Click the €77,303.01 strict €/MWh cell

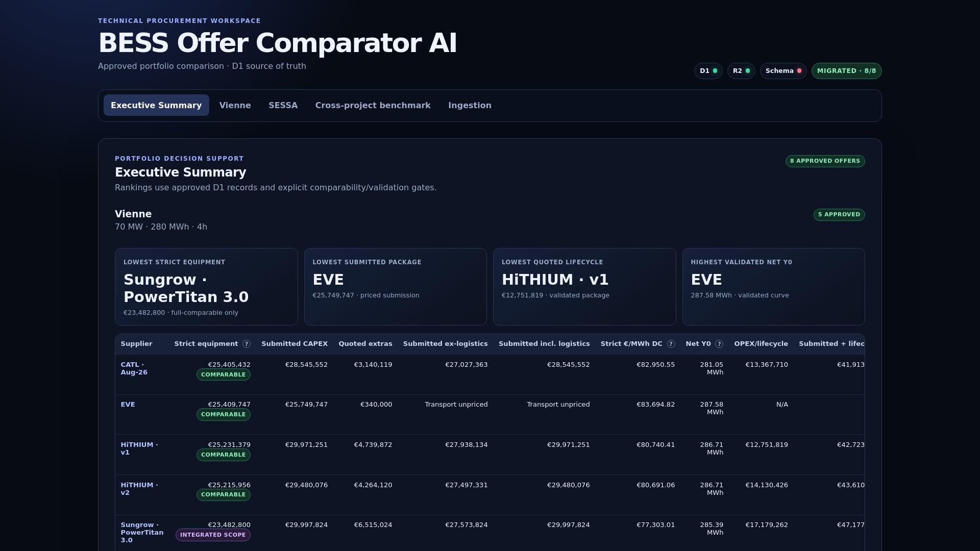click(655, 525)
